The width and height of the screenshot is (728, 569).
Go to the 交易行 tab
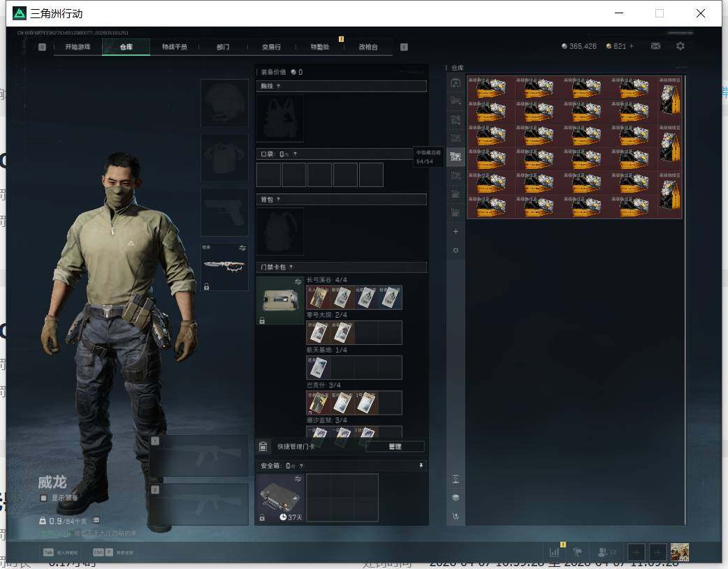coord(271,47)
